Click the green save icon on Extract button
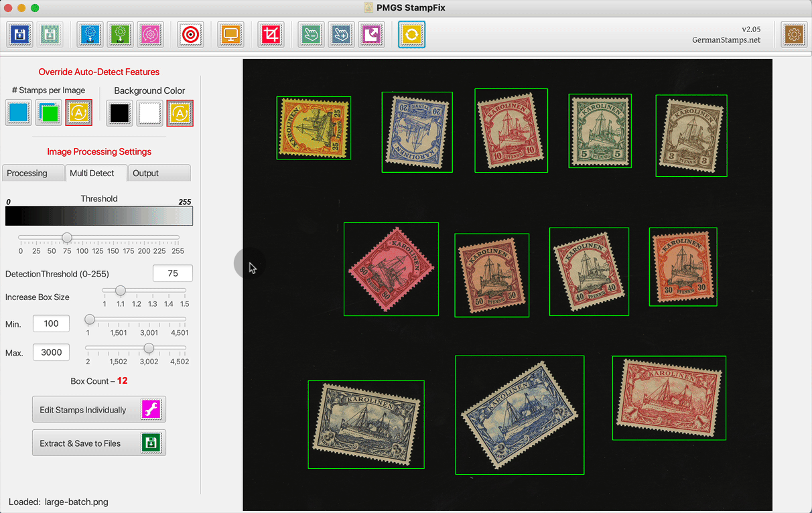 [x=151, y=443]
